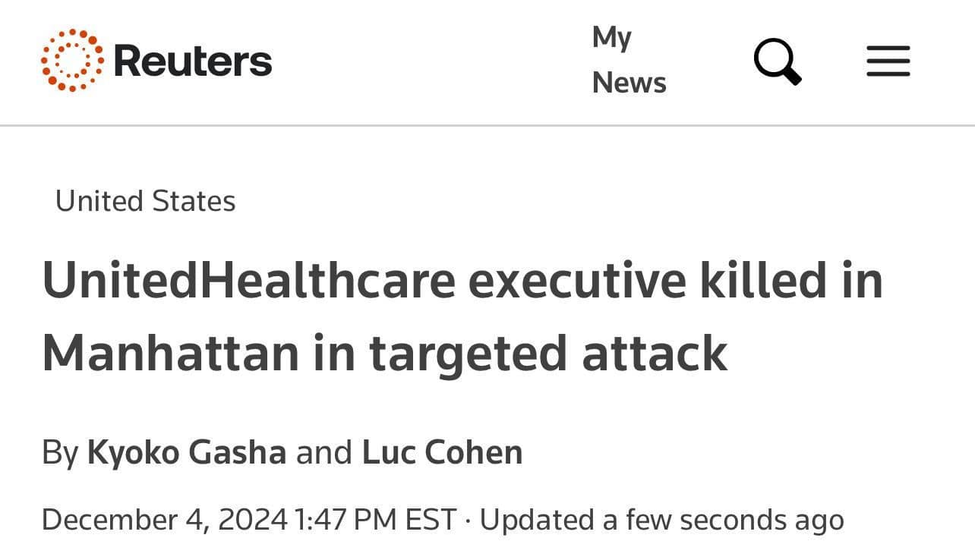Click the 1:47 PM EST timestamp
Screen dimensions: 975x560
(375, 521)
